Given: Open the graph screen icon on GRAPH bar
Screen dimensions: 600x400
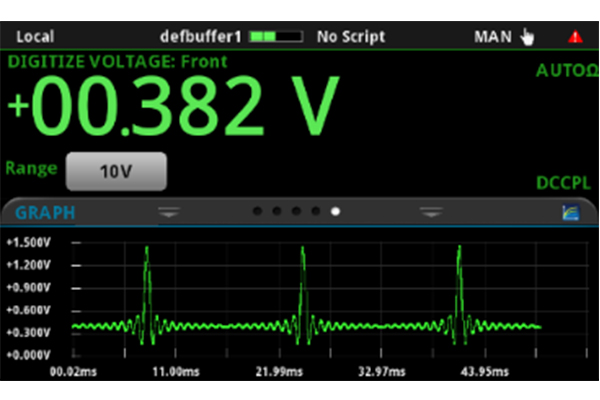Looking at the screenshot, I should (x=571, y=212).
